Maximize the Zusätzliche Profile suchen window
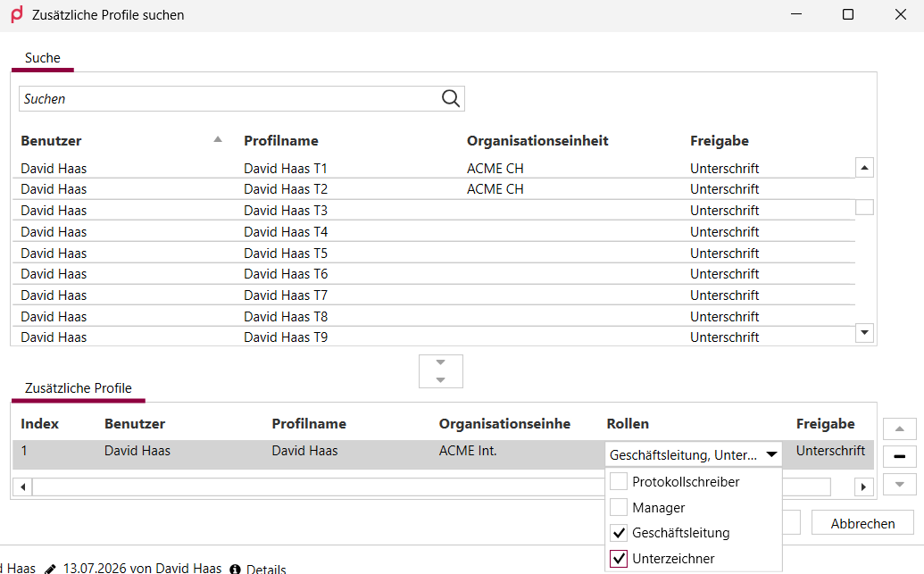924x574 pixels. 848,14
